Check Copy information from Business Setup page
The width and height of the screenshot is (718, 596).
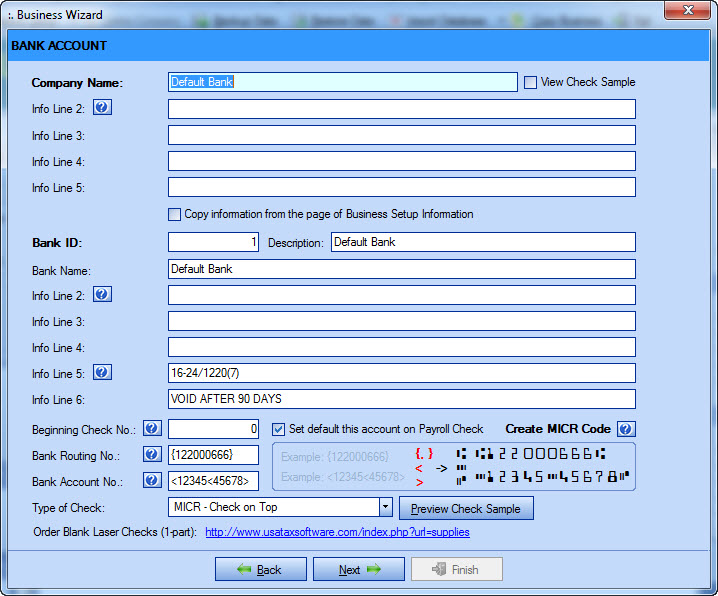[x=175, y=214]
